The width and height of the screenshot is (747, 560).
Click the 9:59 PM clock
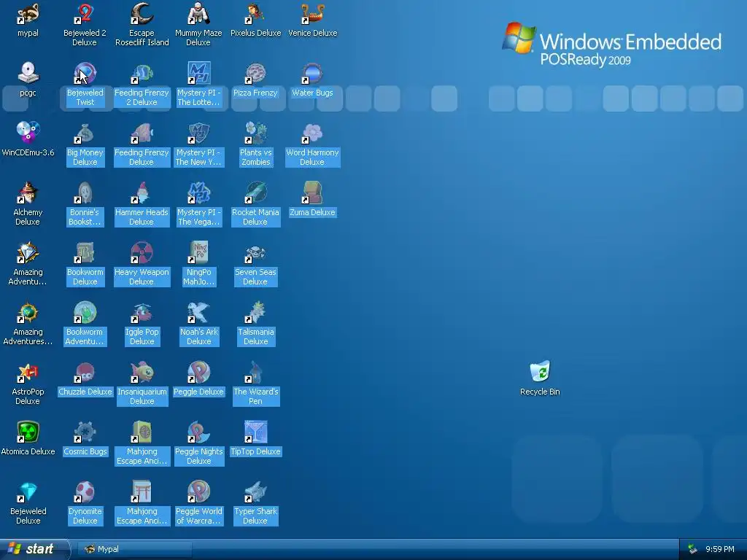[719, 549]
